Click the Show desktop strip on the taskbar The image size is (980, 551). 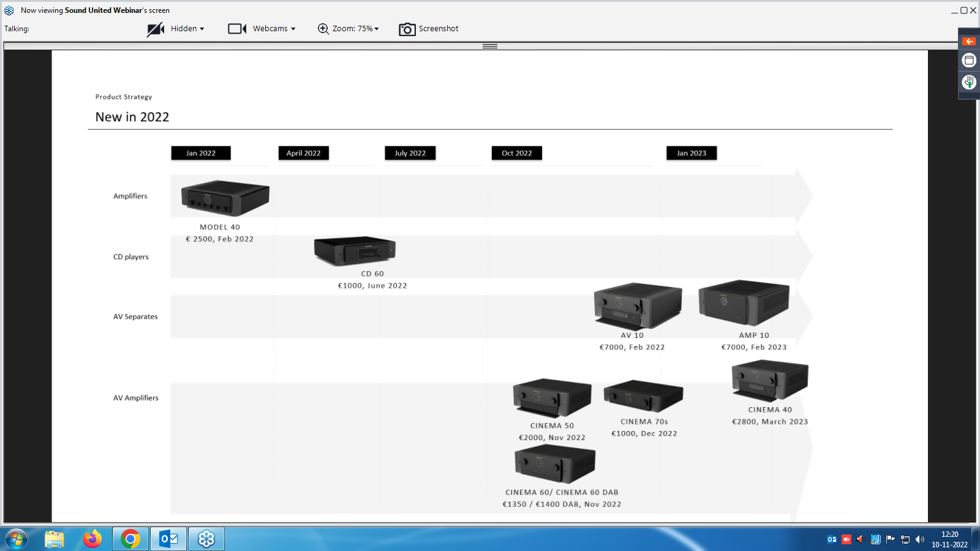coord(976,539)
